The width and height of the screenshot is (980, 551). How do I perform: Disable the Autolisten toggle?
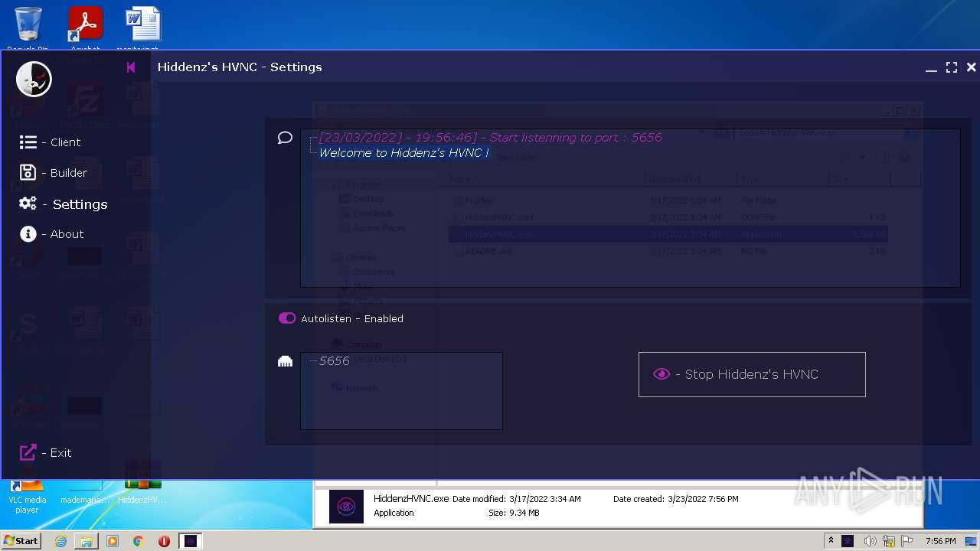(x=287, y=318)
